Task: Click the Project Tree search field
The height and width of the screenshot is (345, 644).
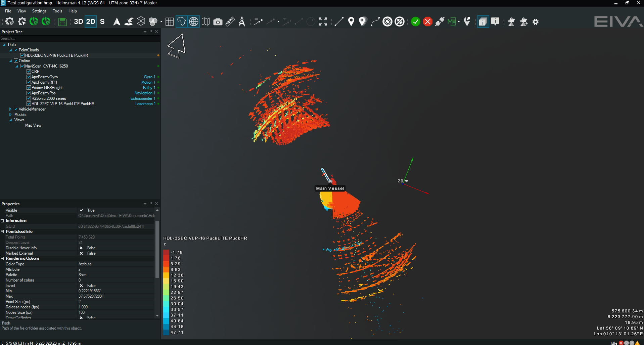Action: [x=80, y=38]
